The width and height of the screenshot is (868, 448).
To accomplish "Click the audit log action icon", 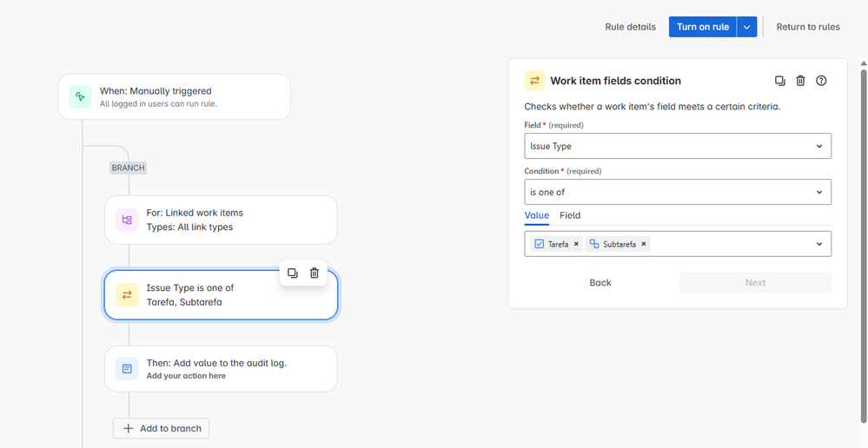I will click(x=127, y=369).
